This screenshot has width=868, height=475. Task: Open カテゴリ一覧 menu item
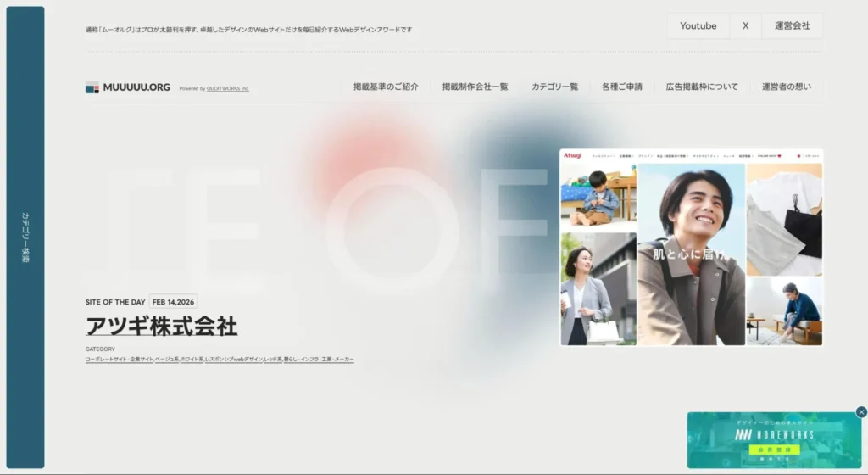pos(554,87)
